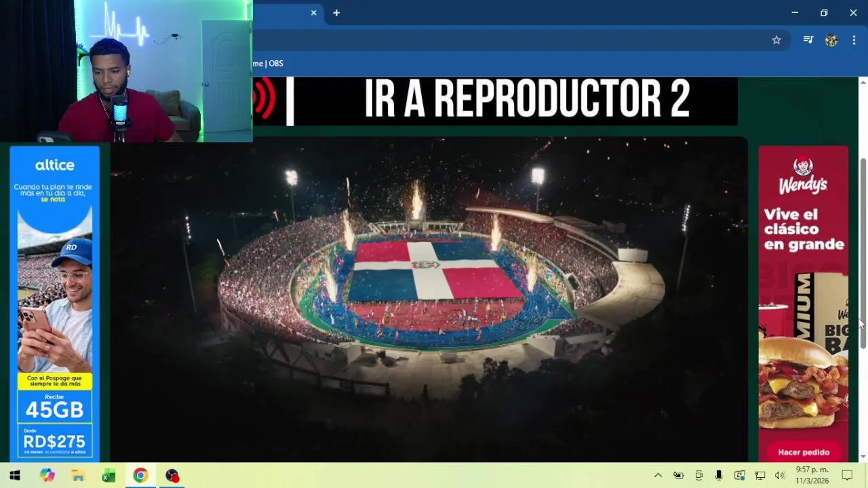
Task: Click the OBS bookmark in bookmarks bar
Action: coord(268,63)
